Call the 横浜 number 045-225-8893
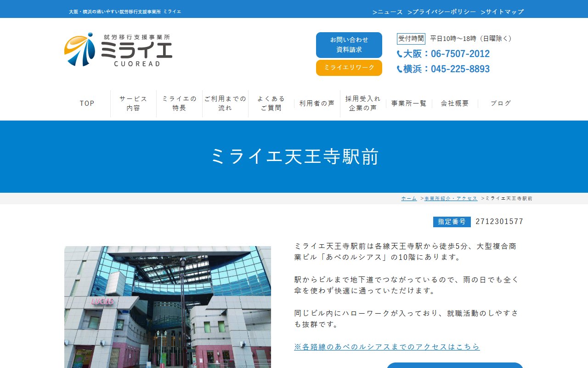Screen dimensions: 588x368 pyautogui.click(x=447, y=69)
